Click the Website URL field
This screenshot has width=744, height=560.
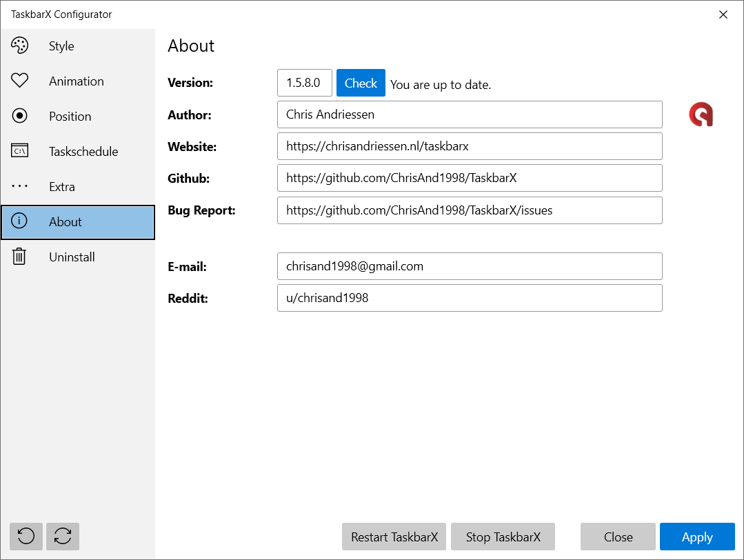470,146
